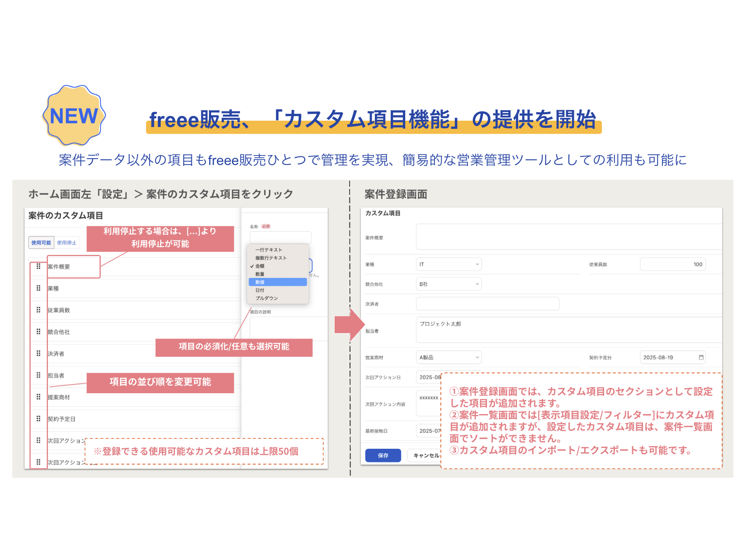Click drag handle icon beside 従業員数
The image size is (747, 560).
click(38, 310)
